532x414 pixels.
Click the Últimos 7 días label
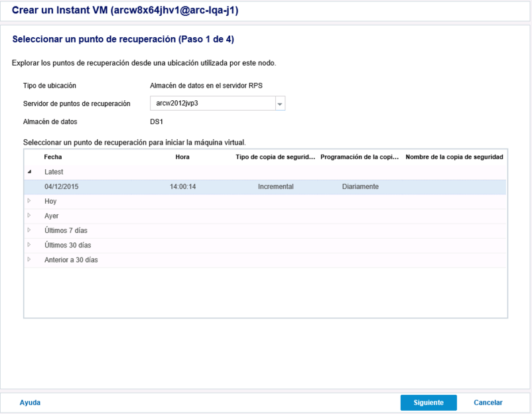tap(66, 230)
